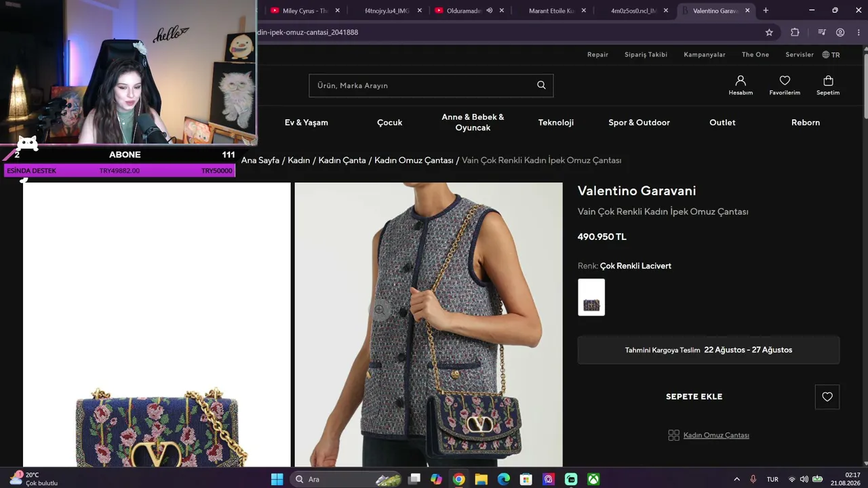Image resolution: width=868 pixels, height=488 pixels.
Task: Open the Favorilerim heart icon
Action: 785,81
